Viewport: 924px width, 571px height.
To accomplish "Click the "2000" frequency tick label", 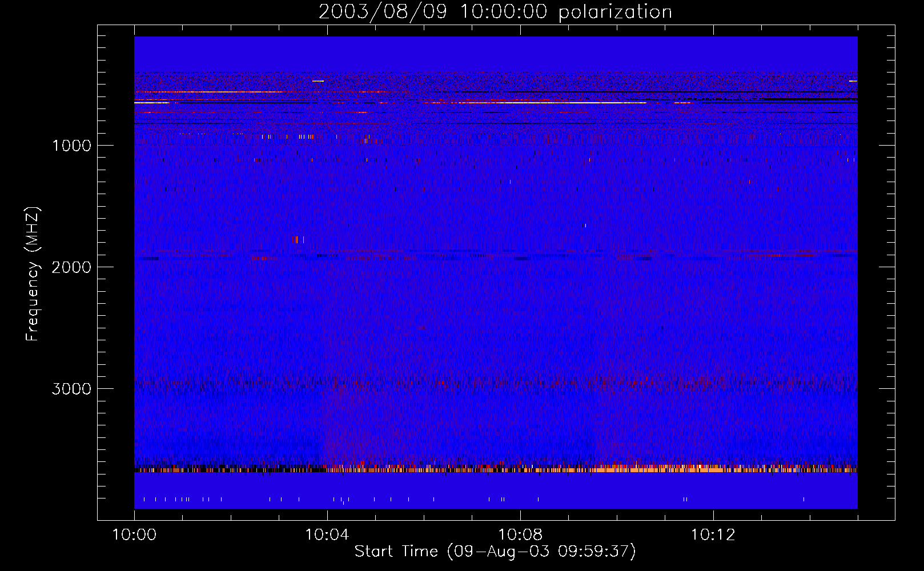I will point(71,267).
